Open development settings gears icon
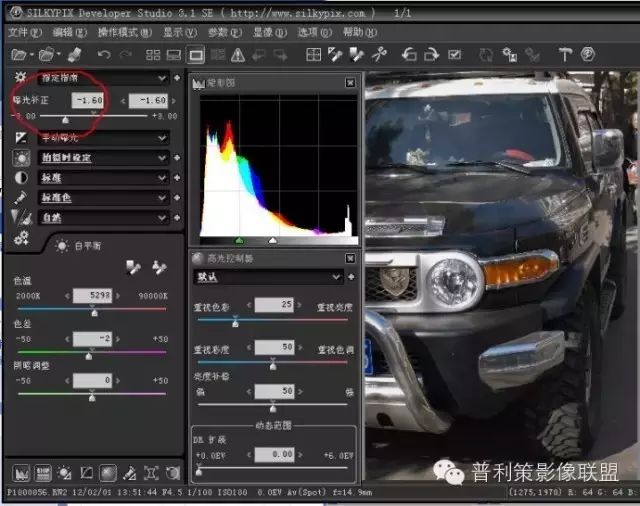Viewport: 640px width, 506px height. (21, 238)
